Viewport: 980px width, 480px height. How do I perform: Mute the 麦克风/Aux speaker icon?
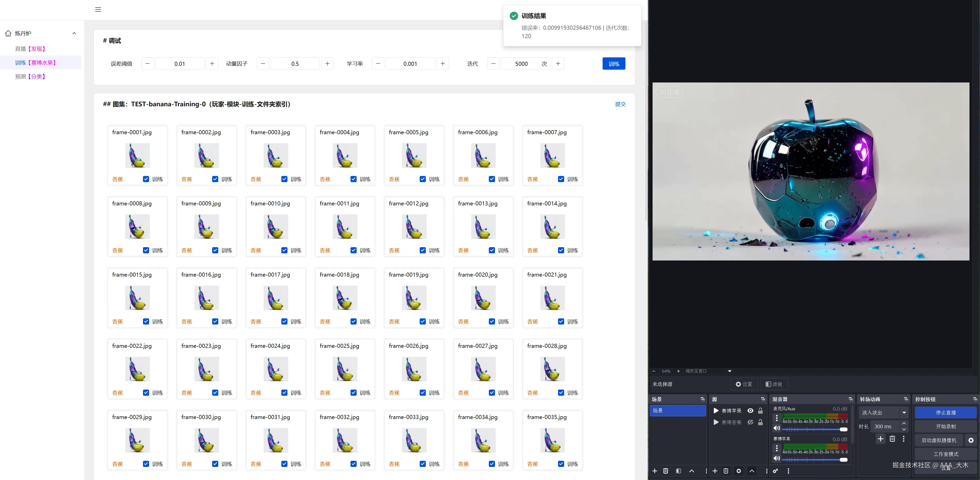(x=777, y=429)
